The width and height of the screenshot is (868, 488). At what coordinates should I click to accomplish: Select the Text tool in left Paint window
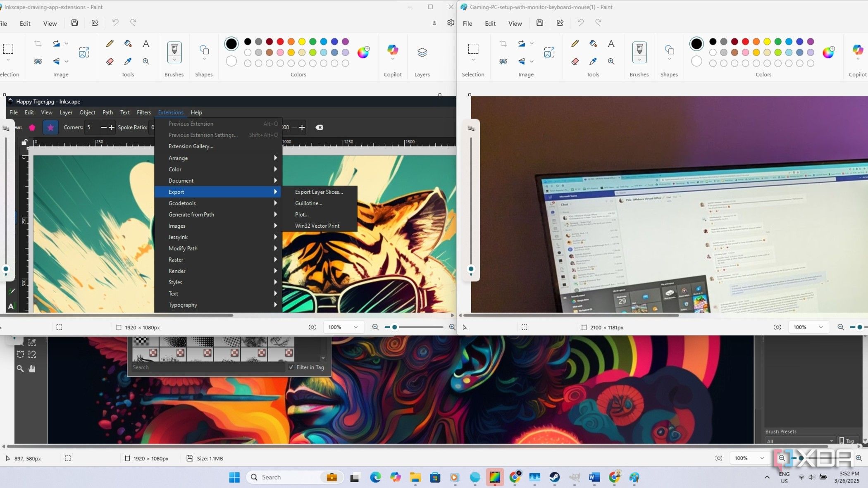146,43
